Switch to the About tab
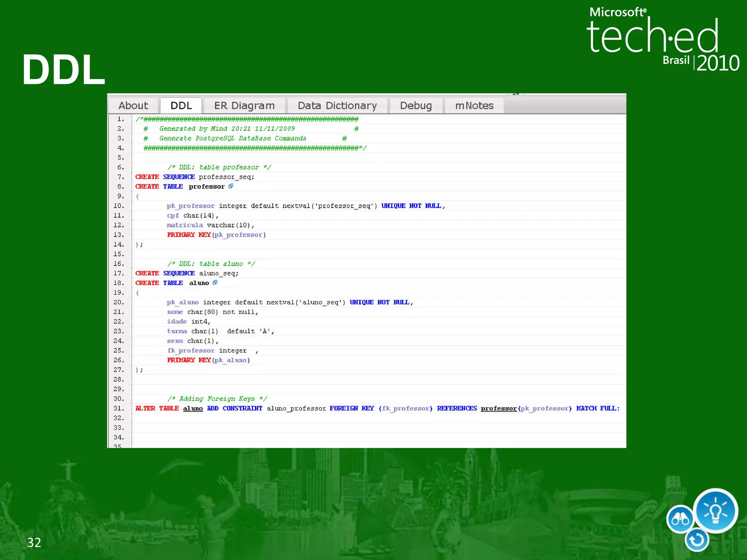Image resolution: width=747 pixels, height=560 pixels. (x=133, y=106)
